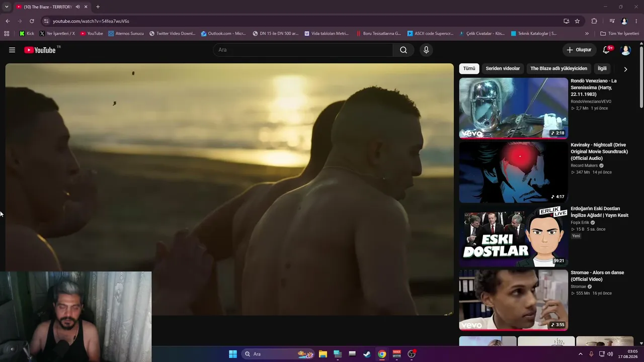Open the ASCII code Superscr... bookmark
Screen dimensions: 644x362
[x=431, y=34]
